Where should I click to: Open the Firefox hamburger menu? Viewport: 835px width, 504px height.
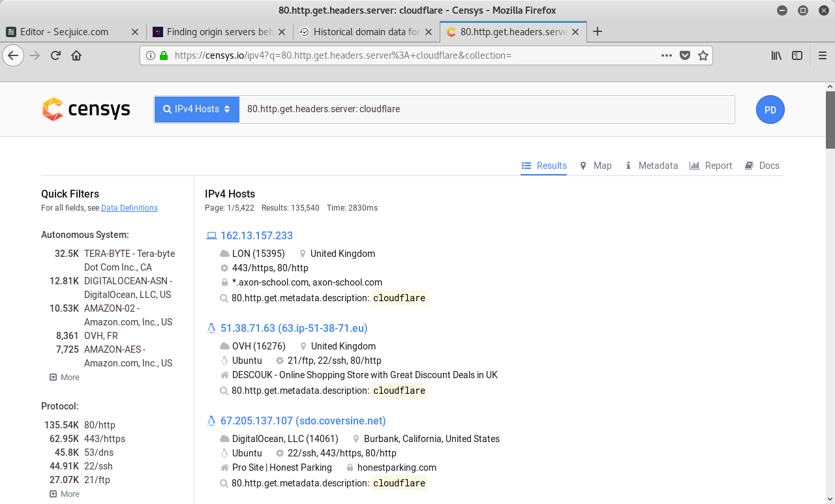823,55
